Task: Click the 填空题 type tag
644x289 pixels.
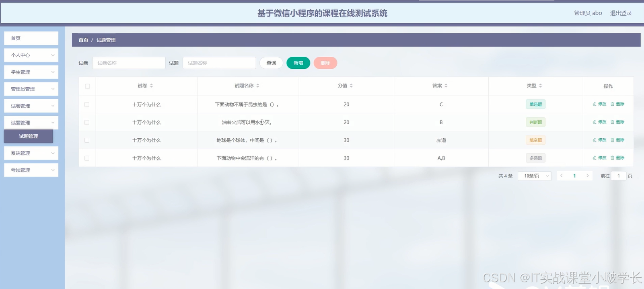Action: click(x=535, y=140)
